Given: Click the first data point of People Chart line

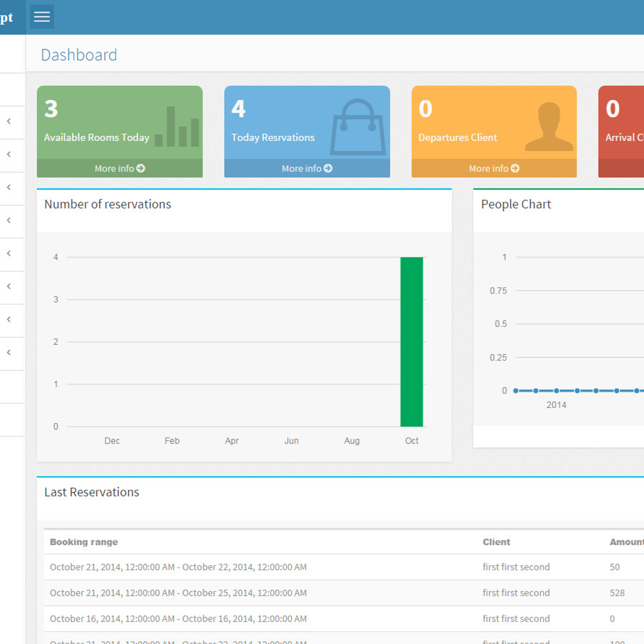Looking at the screenshot, I should (516, 391).
